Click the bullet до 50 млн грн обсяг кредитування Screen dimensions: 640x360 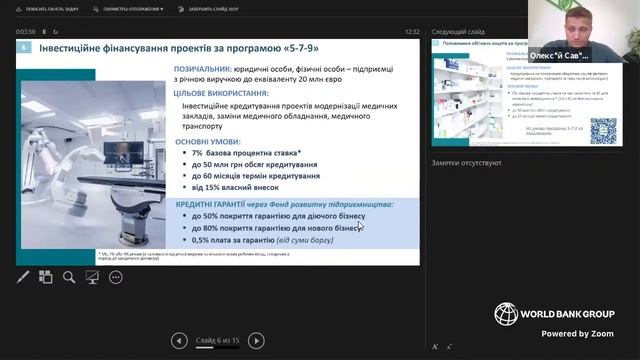(x=254, y=164)
